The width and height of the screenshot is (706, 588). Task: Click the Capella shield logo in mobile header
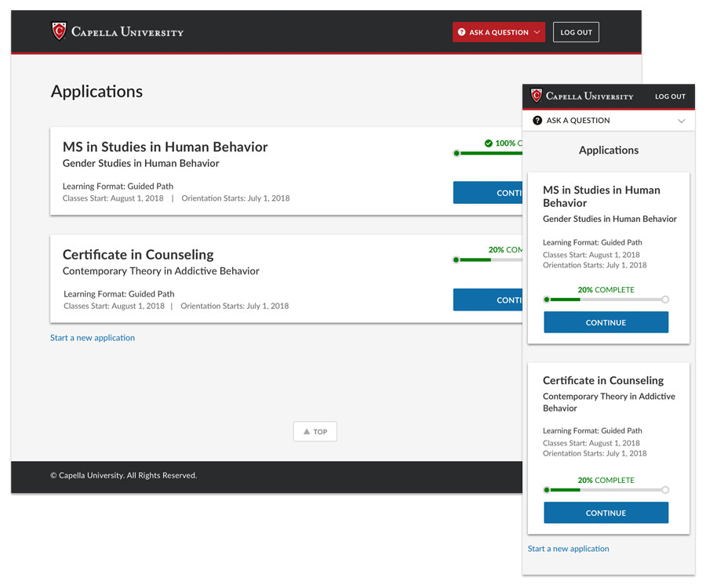537,96
